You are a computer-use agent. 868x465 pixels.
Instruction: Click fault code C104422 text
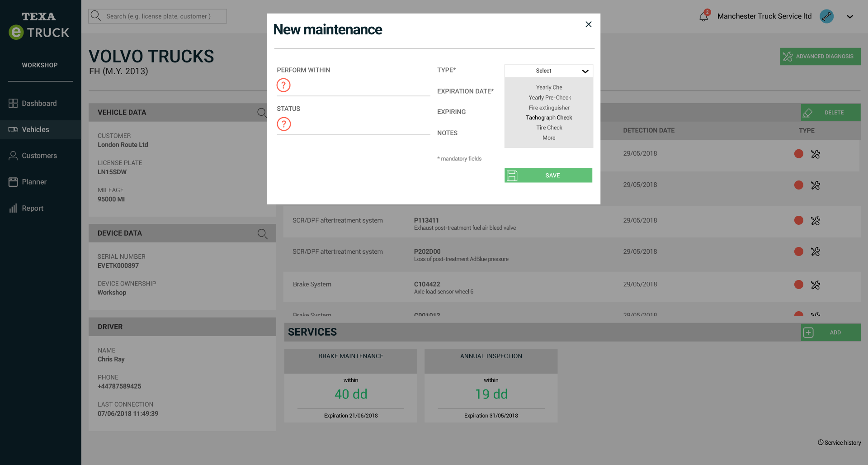[427, 284]
